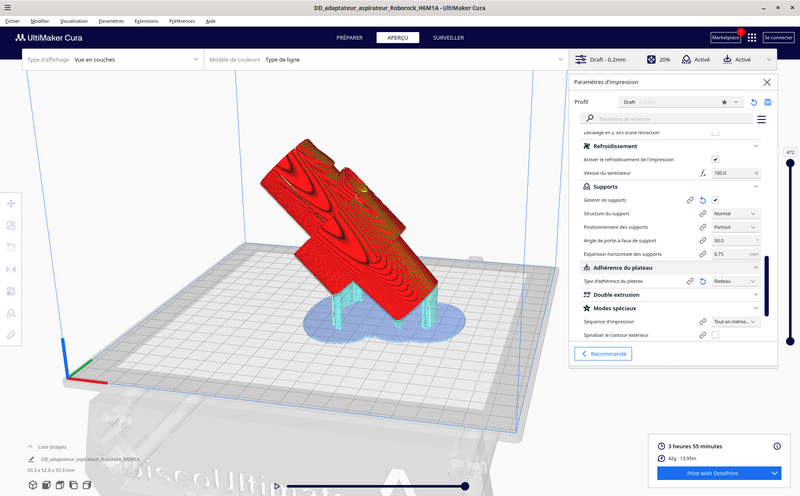Screen dimensions: 800x496
Task: Reset the 'Générer les supports' setting to default
Action: coord(702,200)
